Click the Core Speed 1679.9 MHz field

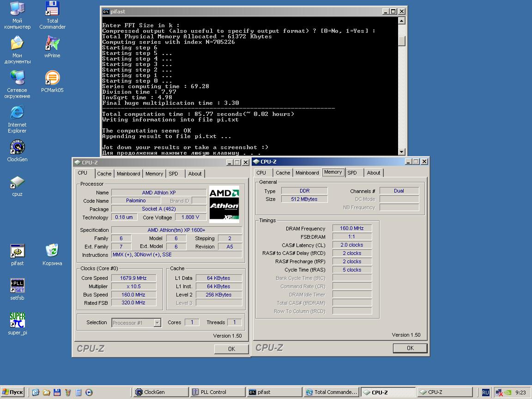pos(133,278)
